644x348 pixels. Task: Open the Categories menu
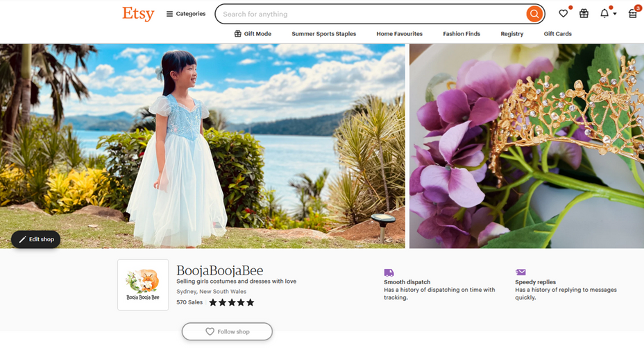186,14
